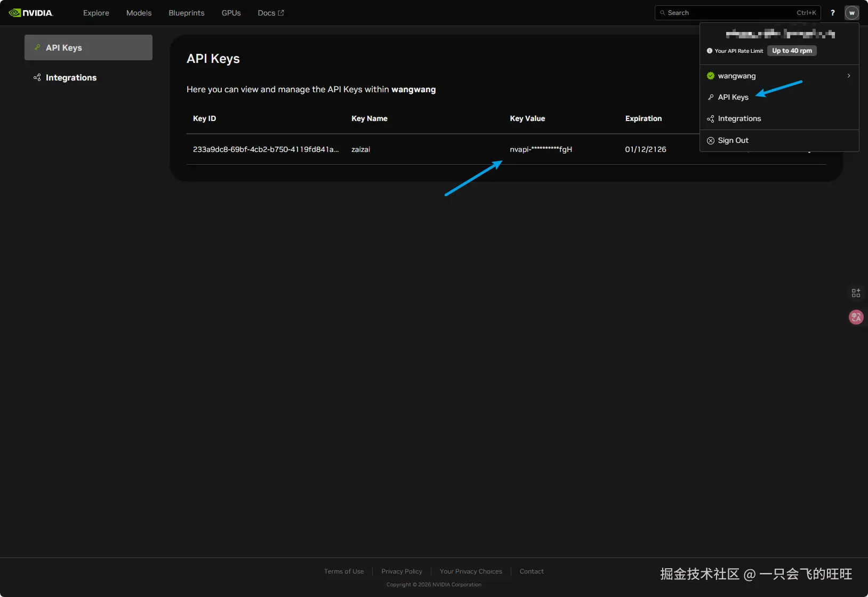Click the Expiration column header

point(644,118)
